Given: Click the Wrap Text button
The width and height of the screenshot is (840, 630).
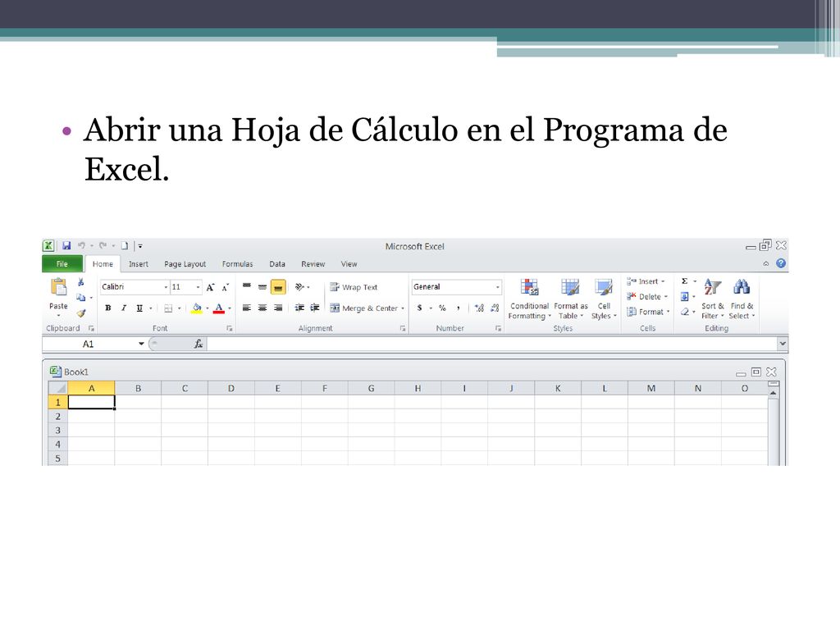Looking at the screenshot, I should (354, 287).
